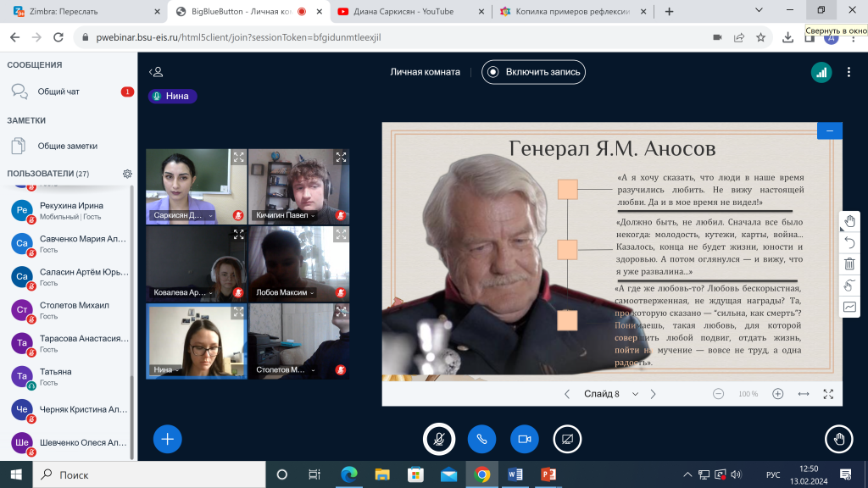The image size is (868, 488).
Task: Fullscreen Саркисян Д. webcam
Action: (x=238, y=157)
